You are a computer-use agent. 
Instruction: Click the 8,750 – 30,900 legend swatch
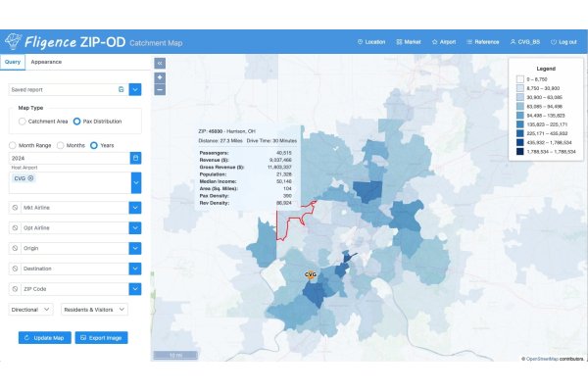pyautogui.click(x=520, y=88)
